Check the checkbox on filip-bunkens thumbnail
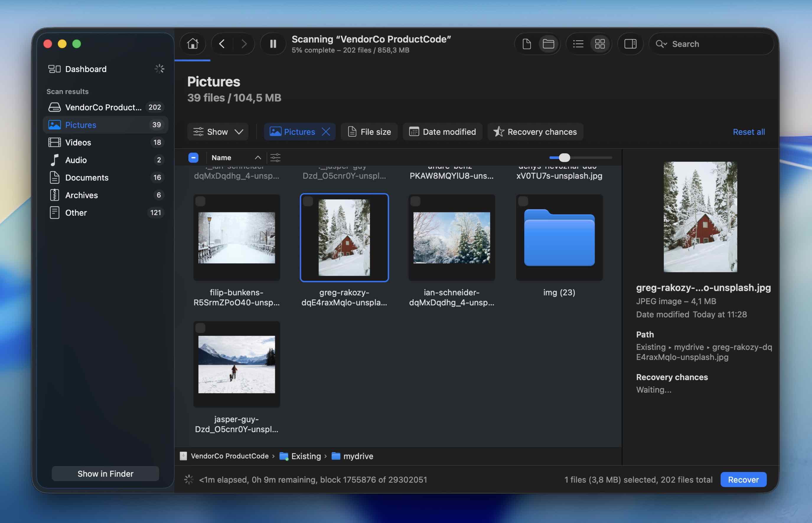This screenshot has width=812, height=523. point(201,201)
